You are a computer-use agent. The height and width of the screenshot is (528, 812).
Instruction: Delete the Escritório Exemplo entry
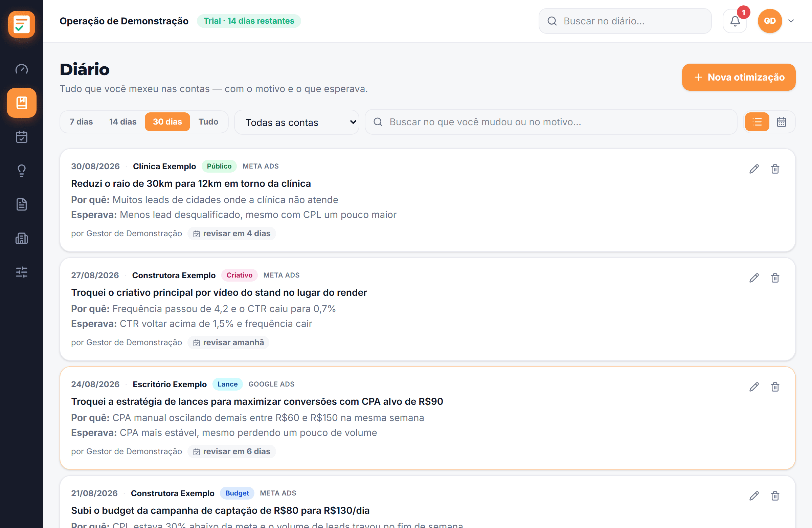(x=775, y=387)
